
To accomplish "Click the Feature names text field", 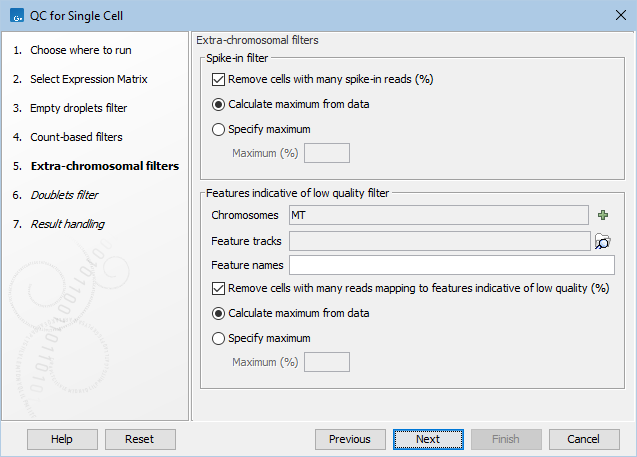I will click(x=451, y=265).
